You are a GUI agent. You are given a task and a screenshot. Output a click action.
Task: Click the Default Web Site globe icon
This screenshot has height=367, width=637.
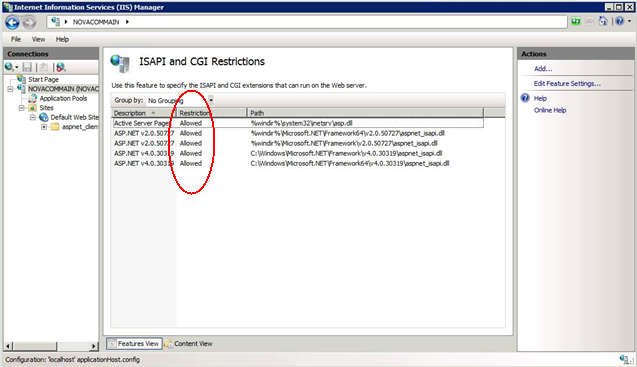point(43,117)
